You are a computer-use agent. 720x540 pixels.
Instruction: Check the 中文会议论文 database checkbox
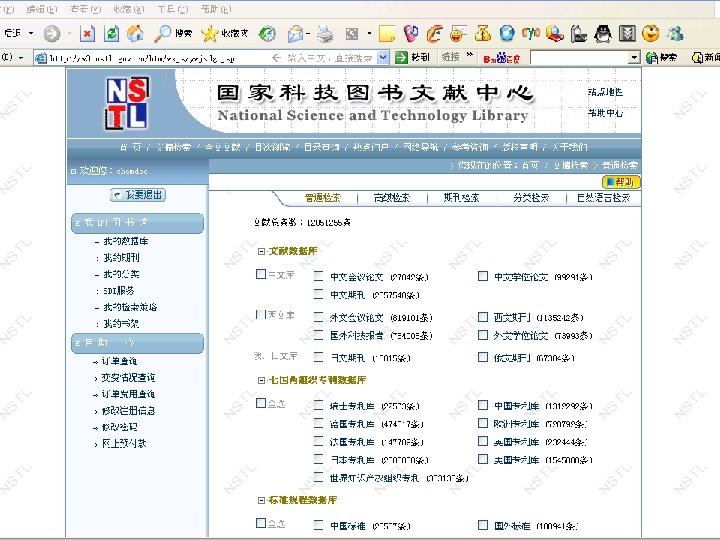coord(319,276)
